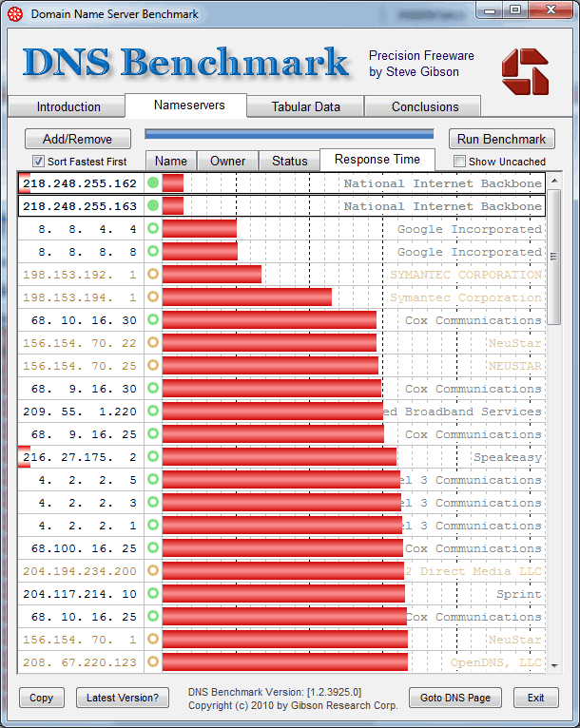580x728 pixels.
Task: Check Latest Version button
Action: click(x=123, y=698)
